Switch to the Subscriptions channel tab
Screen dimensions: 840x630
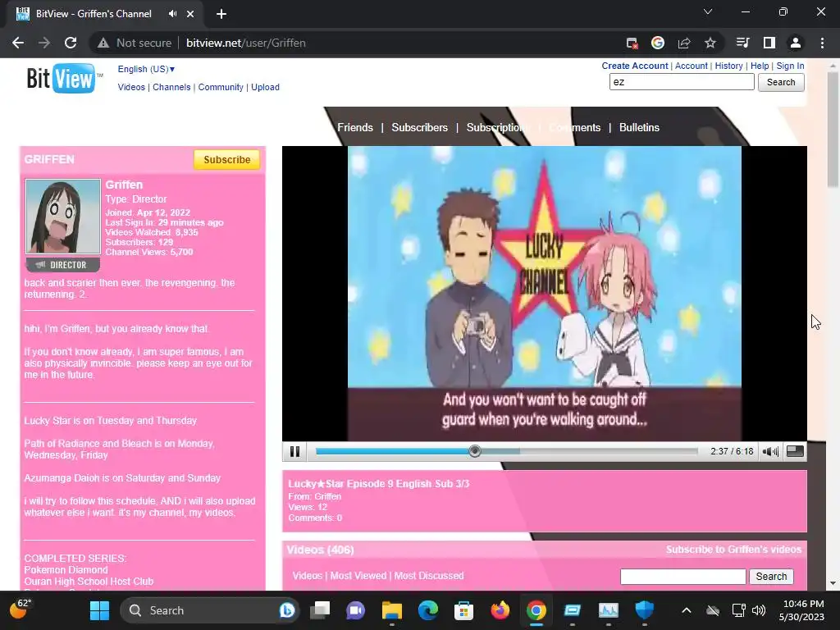pos(498,127)
